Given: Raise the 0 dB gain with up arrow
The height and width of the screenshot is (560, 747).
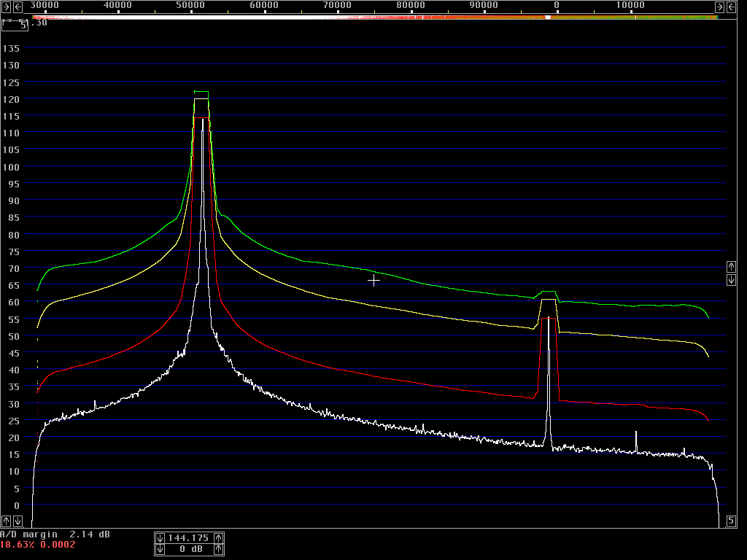Looking at the screenshot, I should click(x=219, y=550).
